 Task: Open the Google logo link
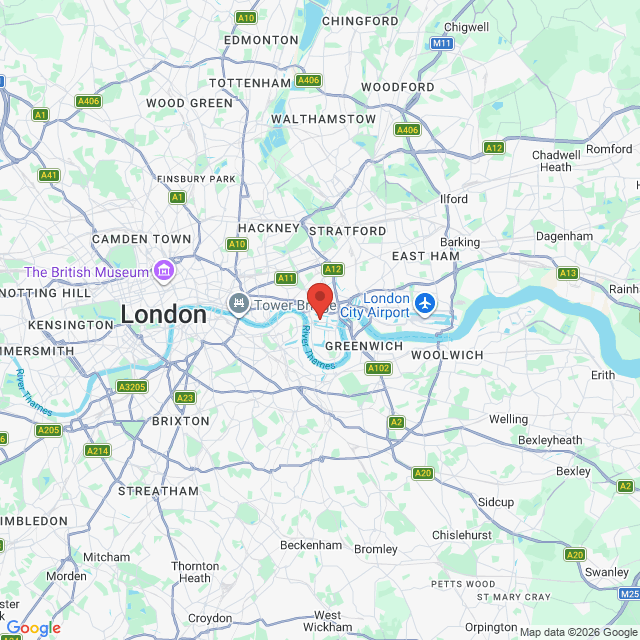[x=34, y=628]
